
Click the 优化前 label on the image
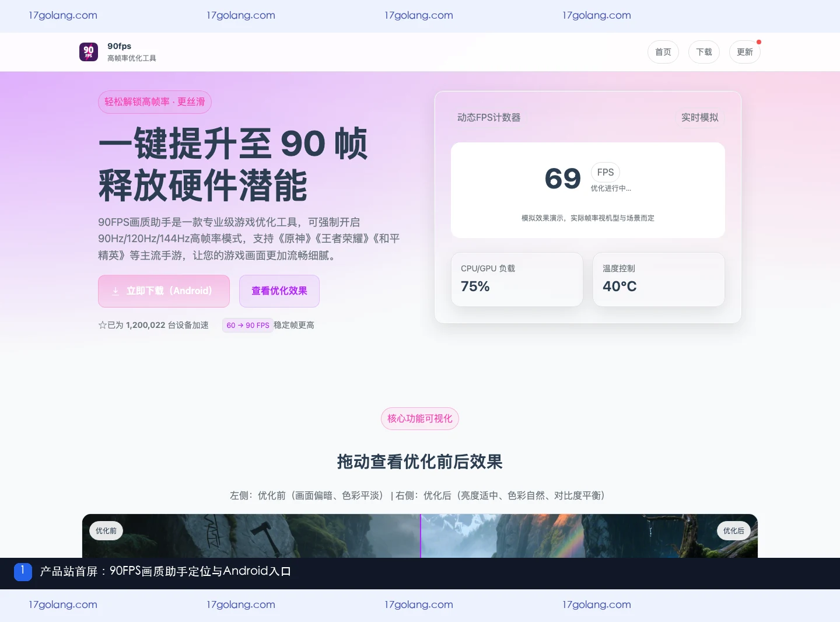tap(106, 531)
